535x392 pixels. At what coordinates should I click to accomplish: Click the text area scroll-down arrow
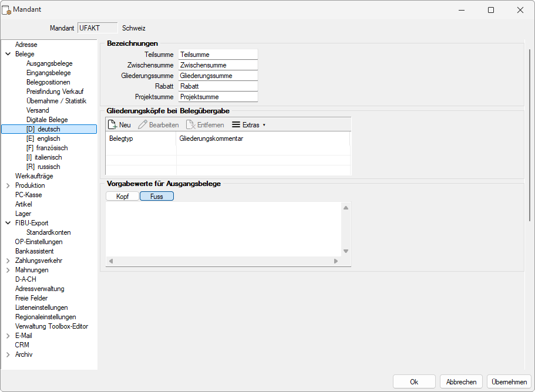coord(346,251)
